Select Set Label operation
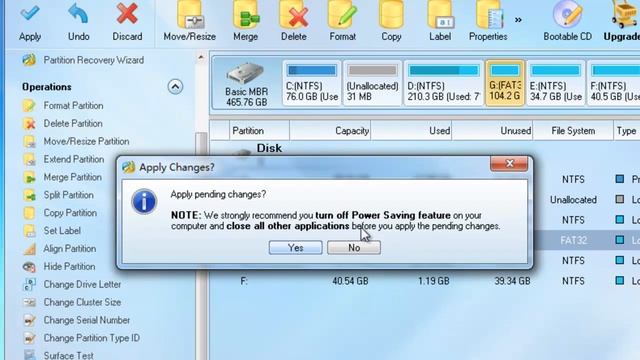Image resolution: width=640 pixels, height=360 pixels. click(62, 231)
